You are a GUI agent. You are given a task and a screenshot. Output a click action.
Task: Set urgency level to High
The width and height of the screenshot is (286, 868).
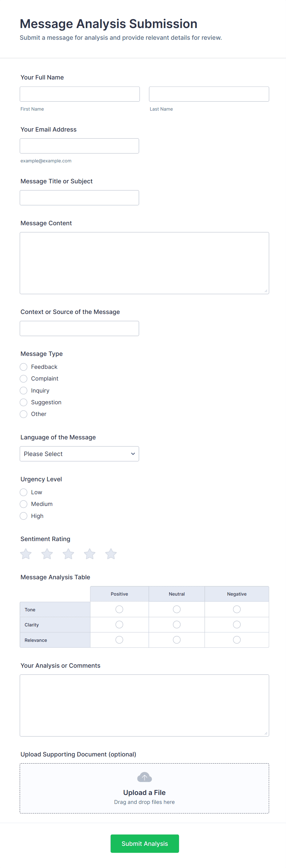coord(24,516)
